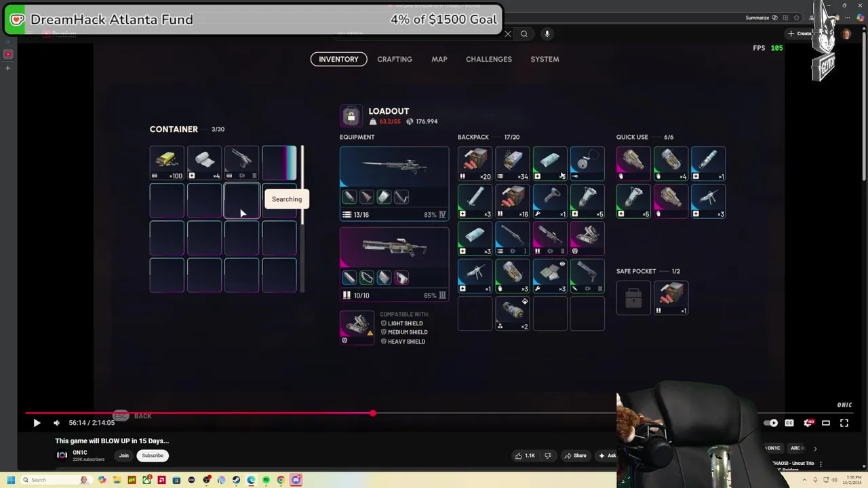Viewport: 868px width, 488px height.
Task: Select the weapon in the container
Action: click(x=242, y=163)
